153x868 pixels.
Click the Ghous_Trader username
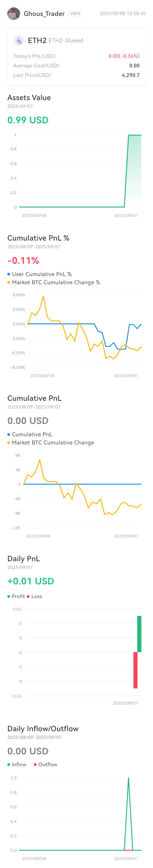(44, 14)
